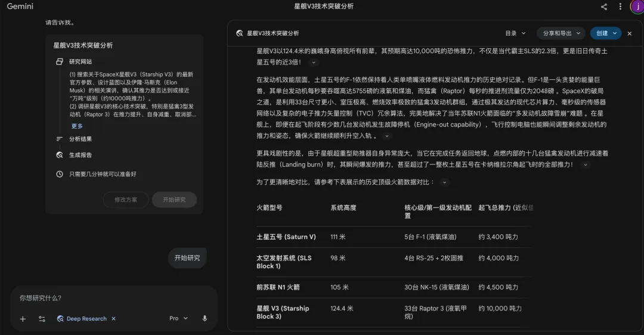This screenshot has height=335, width=644.
Task: Click the 约 4,500 吨力 thrust cell
Action: [498, 287]
